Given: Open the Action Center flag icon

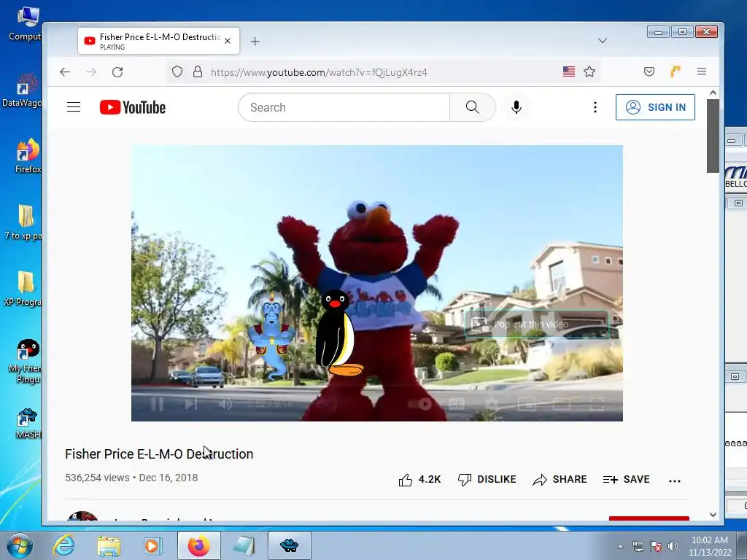Looking at the screenshot, I should pyautogui.click(x=656, y=546).
